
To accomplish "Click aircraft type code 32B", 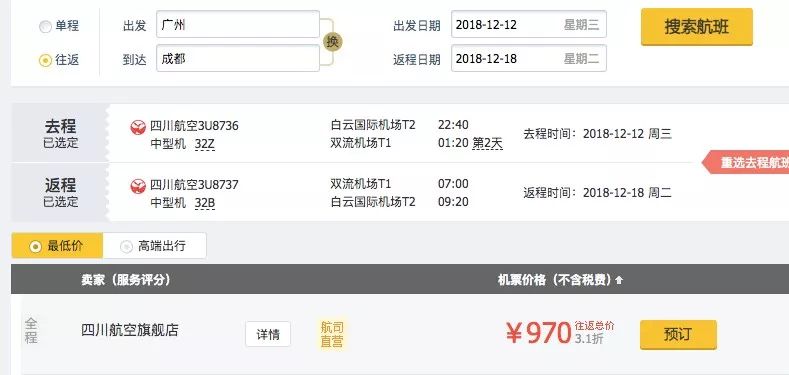I will tap(205, 203).
